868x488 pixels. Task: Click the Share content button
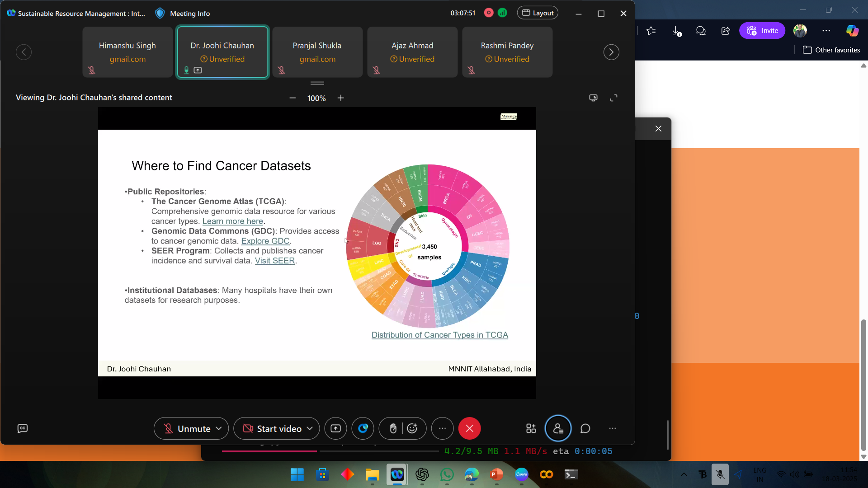[335, 428]
